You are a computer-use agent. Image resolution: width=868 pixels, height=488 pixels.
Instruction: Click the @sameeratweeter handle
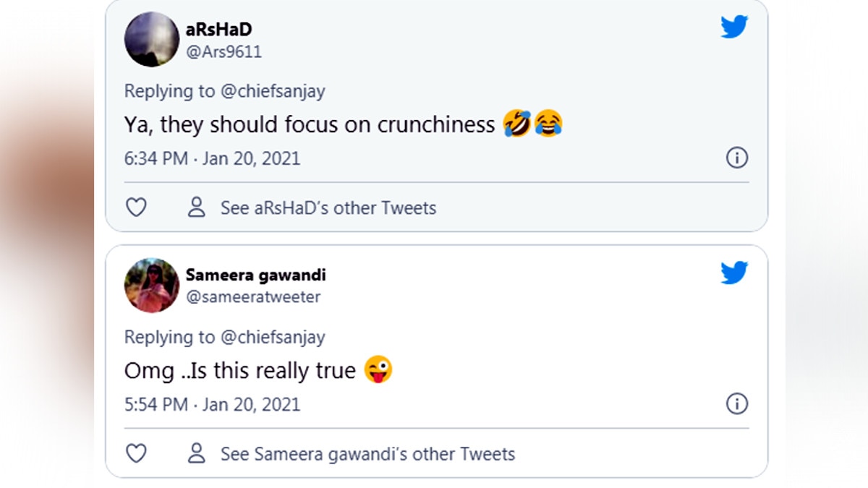252,297
